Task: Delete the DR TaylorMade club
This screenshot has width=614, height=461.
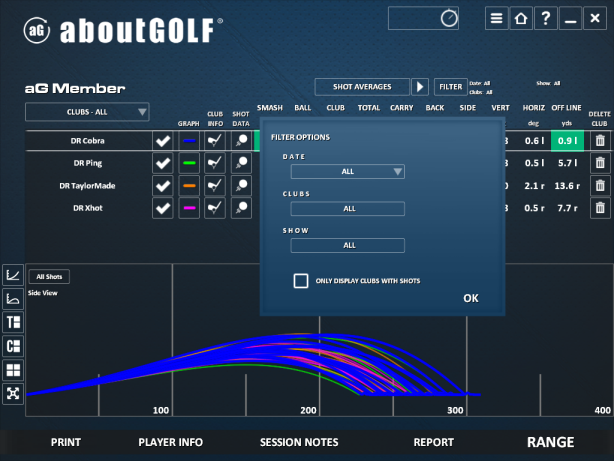Action: [600, 186]
